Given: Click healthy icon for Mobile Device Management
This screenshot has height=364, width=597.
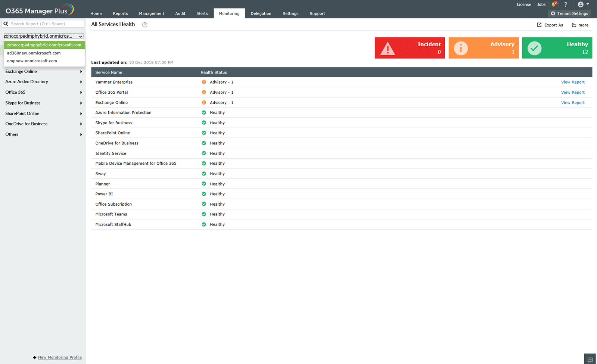Looking at the screenshot, I should coord(204,163).
